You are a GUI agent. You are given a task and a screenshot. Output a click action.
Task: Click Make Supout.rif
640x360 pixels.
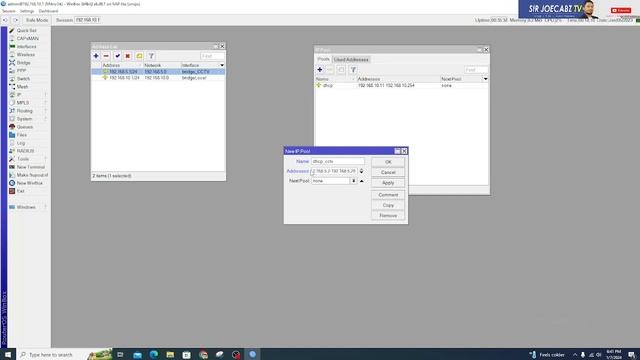[32, 175]
